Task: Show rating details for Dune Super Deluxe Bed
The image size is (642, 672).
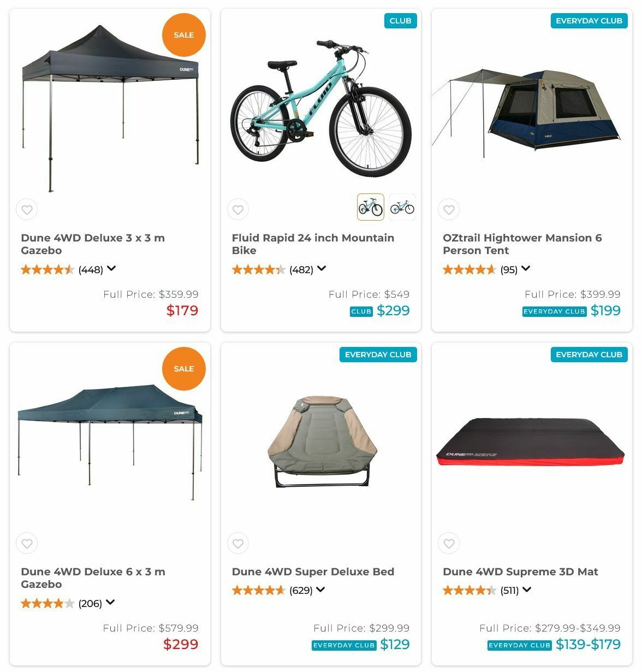Action: 320,590
